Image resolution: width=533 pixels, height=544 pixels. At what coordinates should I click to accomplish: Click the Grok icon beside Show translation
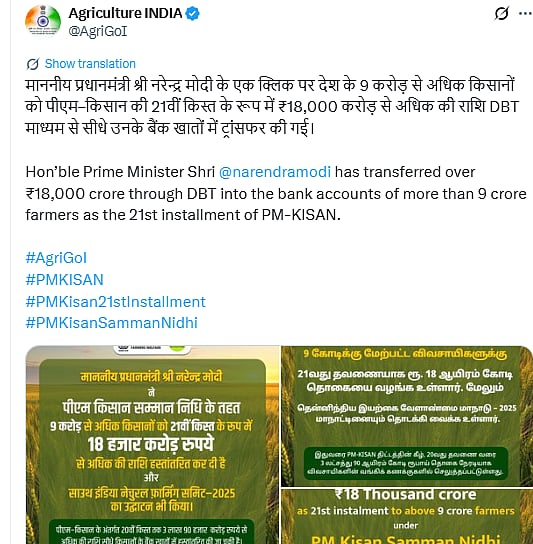(x=33, y=64)
